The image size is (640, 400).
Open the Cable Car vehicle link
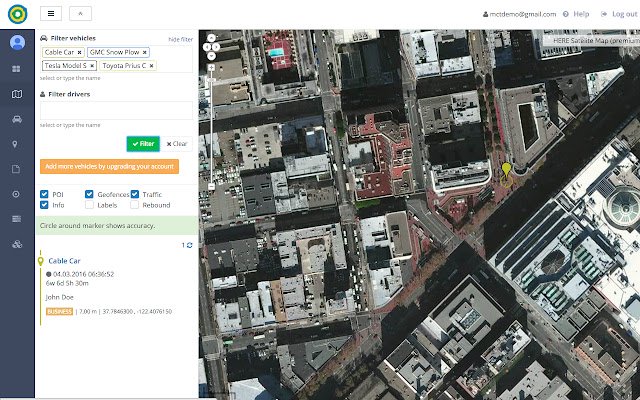(x=64, y=261)
